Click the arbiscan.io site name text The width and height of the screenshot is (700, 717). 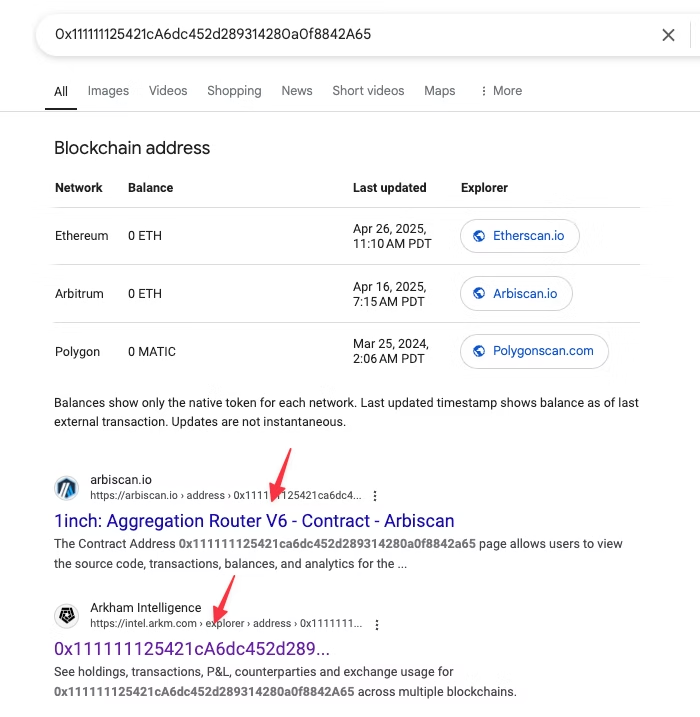pyautogui.click(x=121, y=480)
